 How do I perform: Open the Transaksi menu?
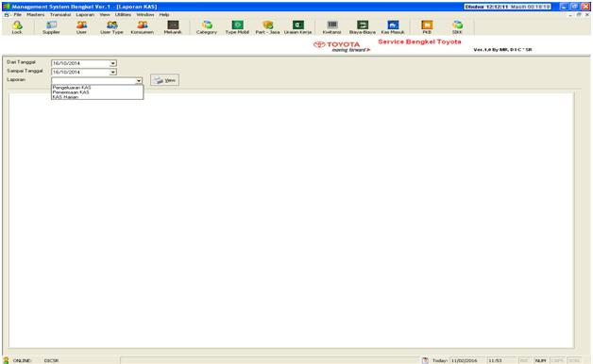(60, 15)
